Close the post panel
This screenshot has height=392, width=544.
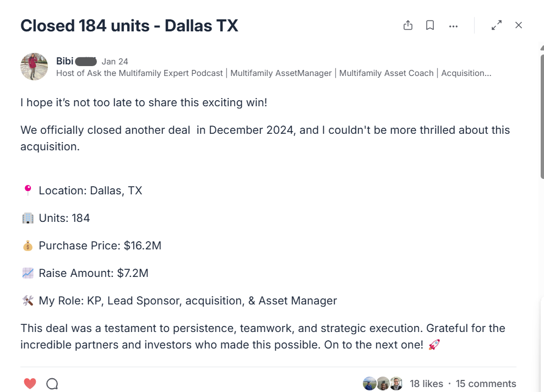tap(519, 25)
